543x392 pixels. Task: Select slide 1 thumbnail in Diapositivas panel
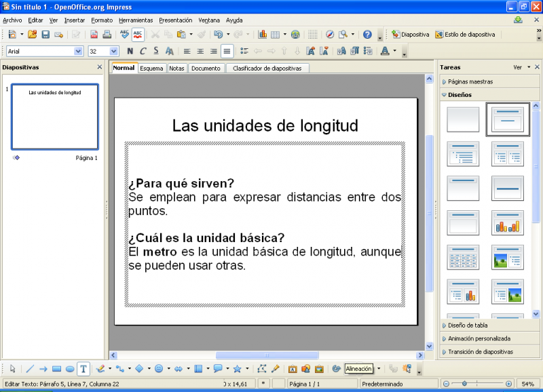(x=55, y=117)
